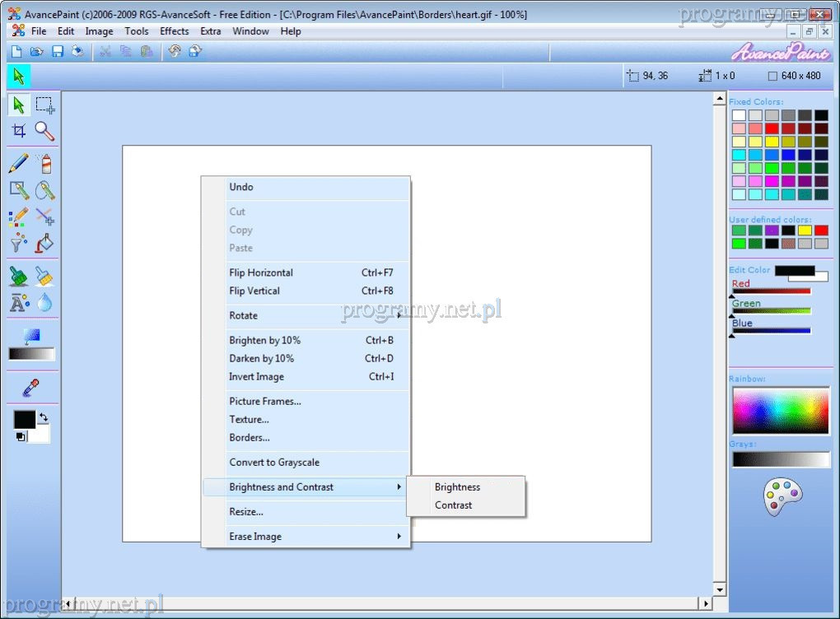Open the color palette icon
The width and height of the screenshot is (840, 619).
click(x=782, y=497)
